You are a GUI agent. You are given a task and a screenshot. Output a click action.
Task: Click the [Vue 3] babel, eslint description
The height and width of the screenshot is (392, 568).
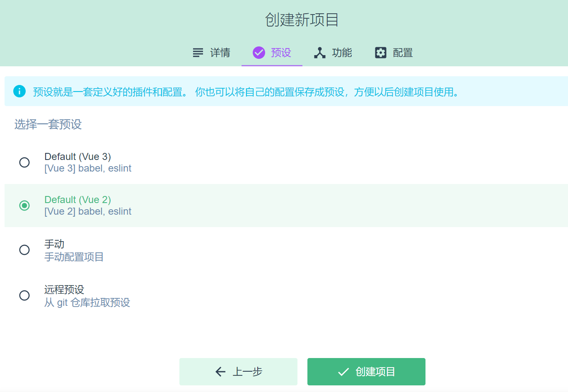click(x=88, y=168)
